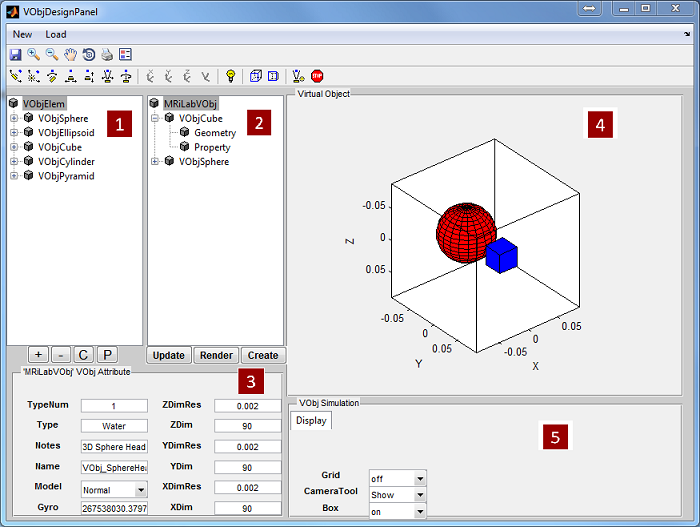
Task: Click the red Stop sign icon
Action: (x=317, y=76)
